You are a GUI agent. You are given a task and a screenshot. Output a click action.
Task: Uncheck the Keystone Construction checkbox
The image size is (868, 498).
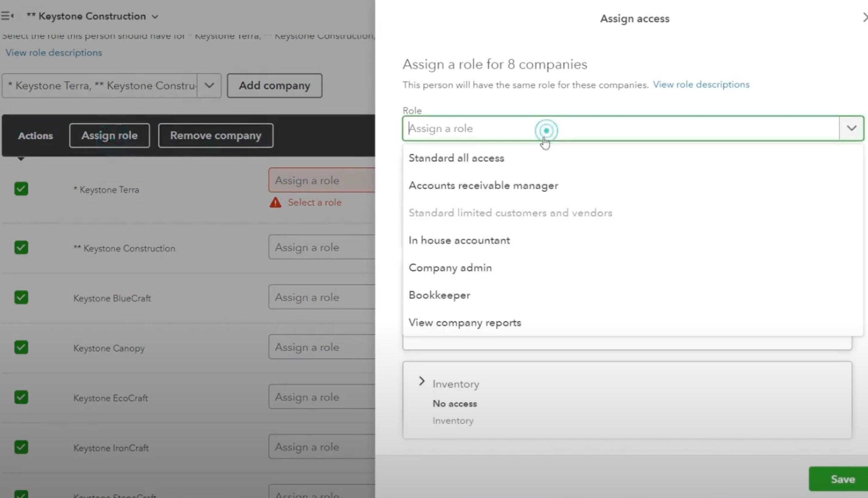[21, 248]
